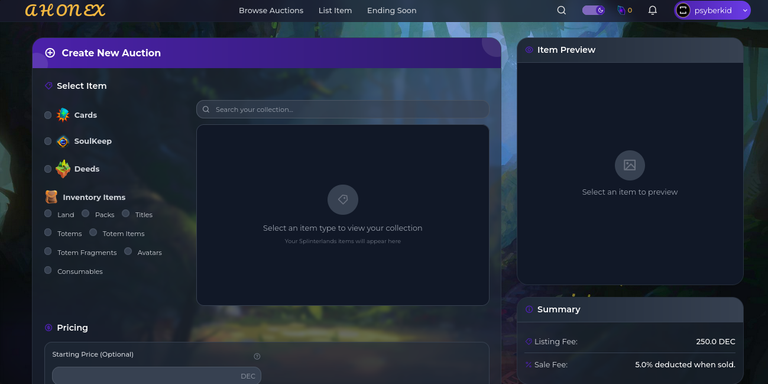Screen dimensions: 768x384
Task: Click the image placeholder icon in Item Preview
Action: [630, 165]
